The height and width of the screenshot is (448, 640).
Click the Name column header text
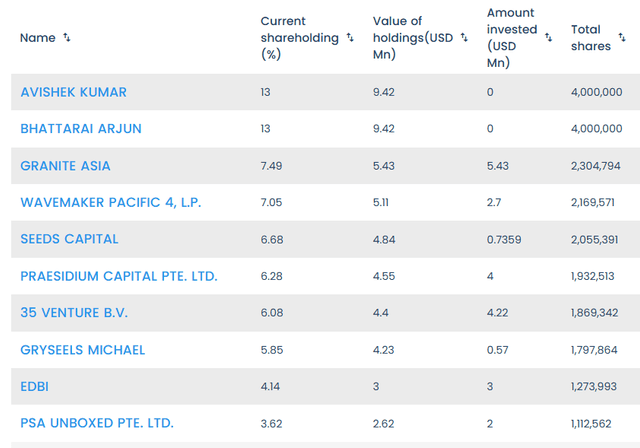[x=37, y=38]
